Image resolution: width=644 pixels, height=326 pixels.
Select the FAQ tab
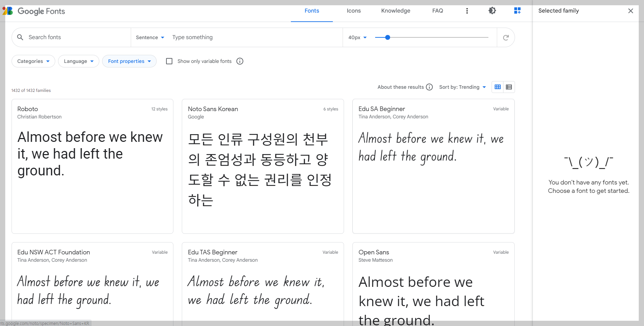click(438, 11)
